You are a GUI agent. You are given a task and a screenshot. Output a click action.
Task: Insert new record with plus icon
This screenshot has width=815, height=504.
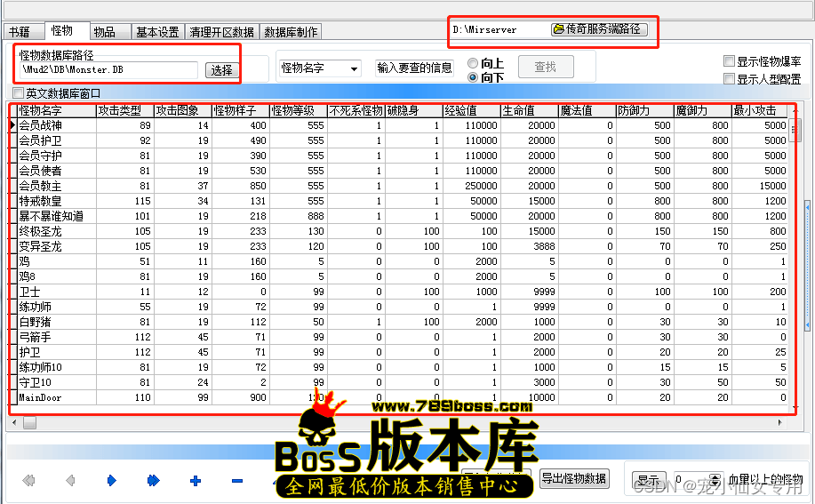point(195,481)
